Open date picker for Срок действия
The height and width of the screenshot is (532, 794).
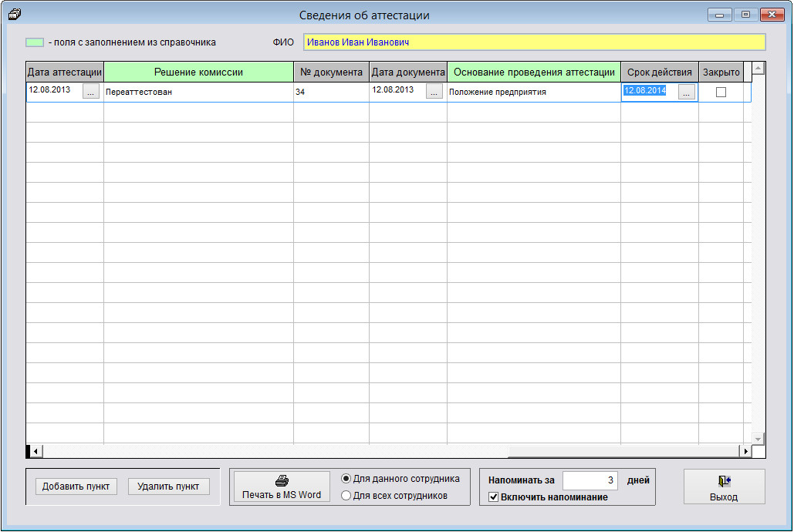tap(686, 93)
